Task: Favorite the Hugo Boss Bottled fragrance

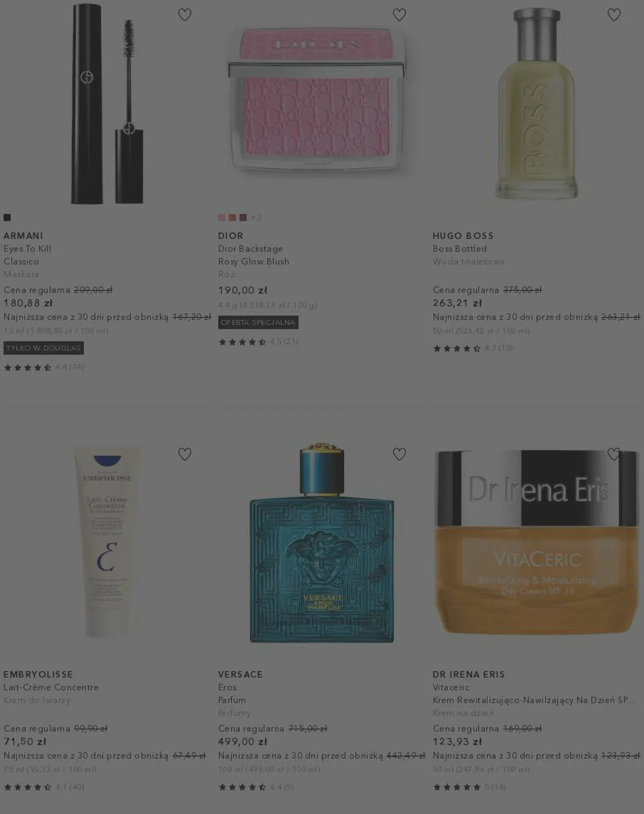Action: coord(614,15)
